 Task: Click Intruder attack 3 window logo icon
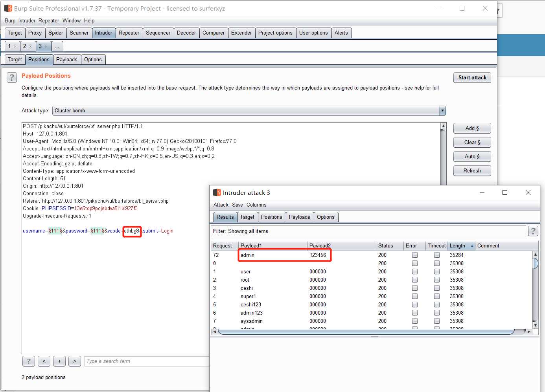tap(217, 192)
